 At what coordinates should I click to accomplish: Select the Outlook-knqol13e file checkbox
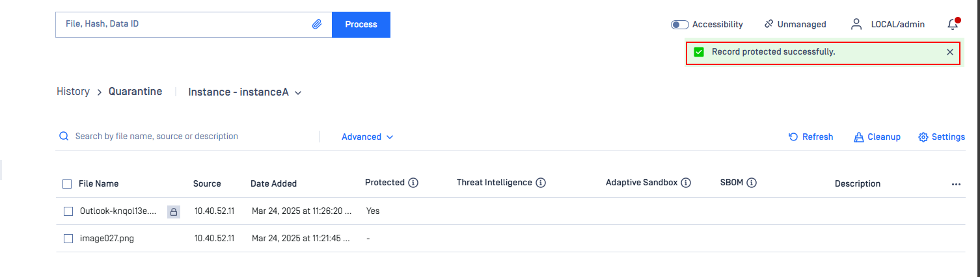[x=68, y=211]
